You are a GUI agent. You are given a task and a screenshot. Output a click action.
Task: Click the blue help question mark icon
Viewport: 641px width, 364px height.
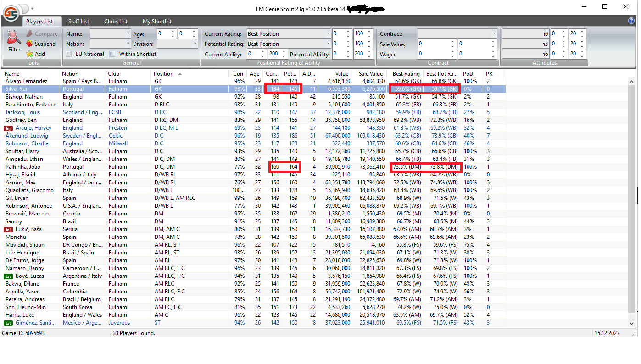[631, 21]
